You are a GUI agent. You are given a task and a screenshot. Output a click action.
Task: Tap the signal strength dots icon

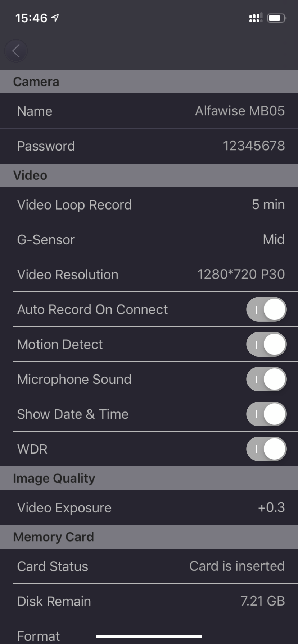click(256, 18)
